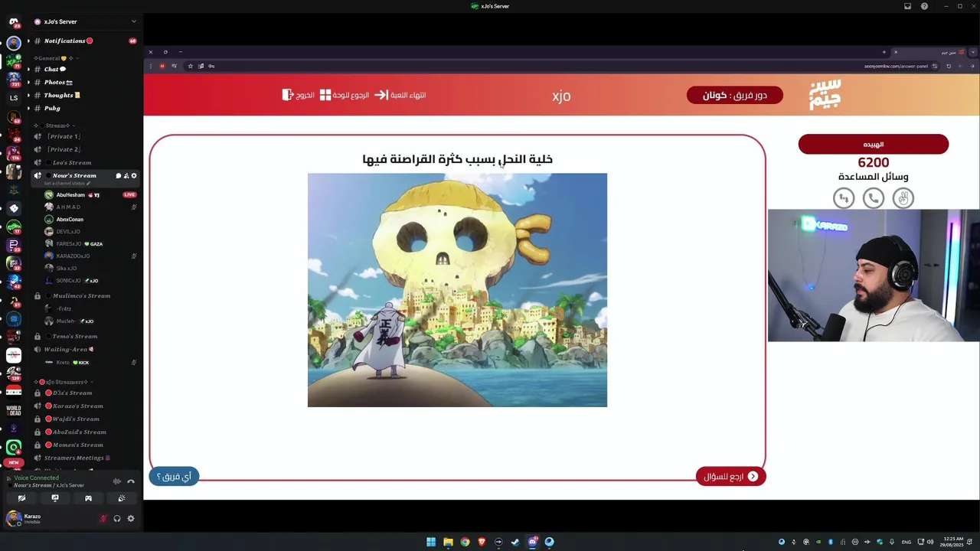The image size is (980, 551).
Task: Open the soundboard icon
Action: tap(122, 498)
